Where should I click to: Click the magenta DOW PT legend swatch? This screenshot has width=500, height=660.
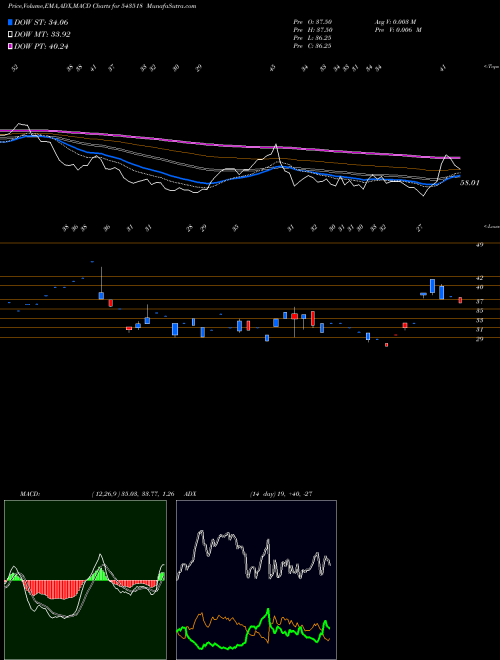point(10,47)
